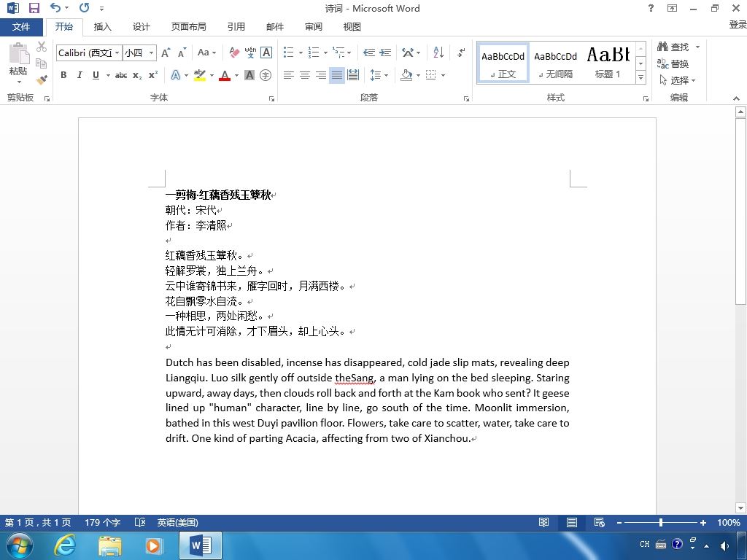Clear all formatting with eraser icon
The height and width of the screenshot is (560, 747).
pyautogui.click(x=234, y=52)
